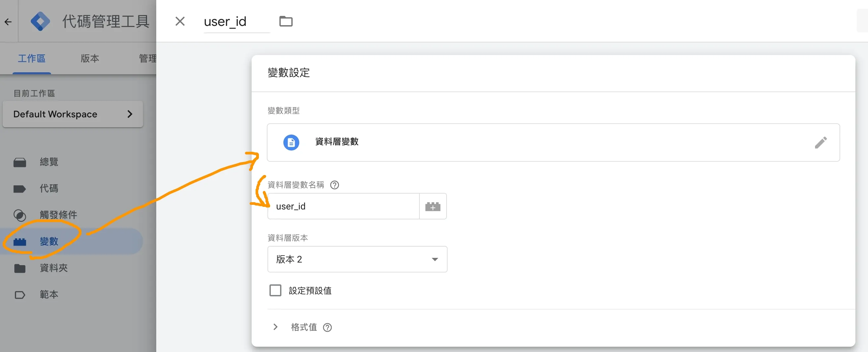Click the back arrow icon
Image resolution: width=868 pixels, height=352 pixels.
[8, 22]
